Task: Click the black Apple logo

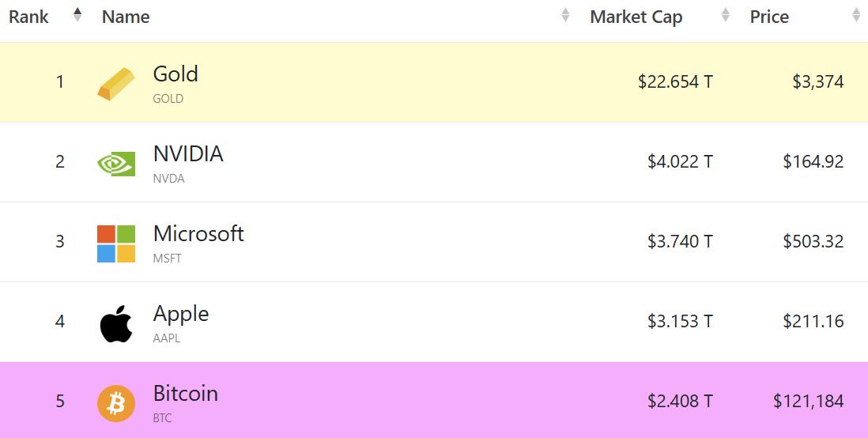Action: pyautogui.click(x=116, y=323)
